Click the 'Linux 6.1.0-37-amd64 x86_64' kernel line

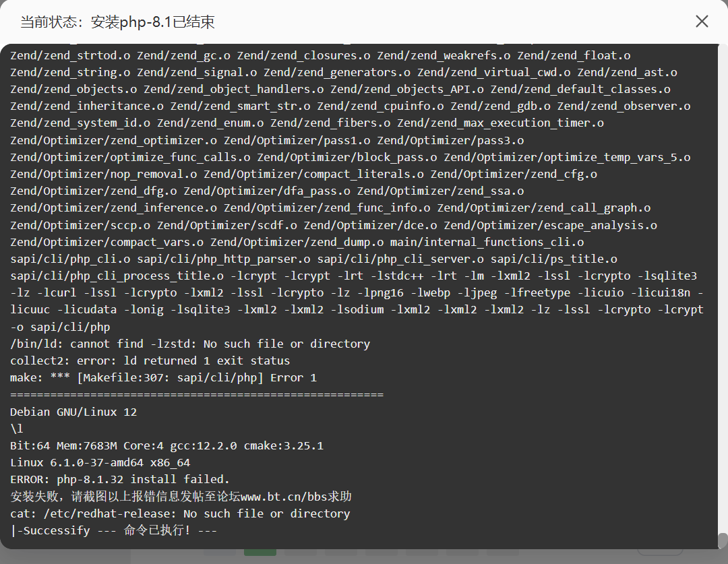100,463
